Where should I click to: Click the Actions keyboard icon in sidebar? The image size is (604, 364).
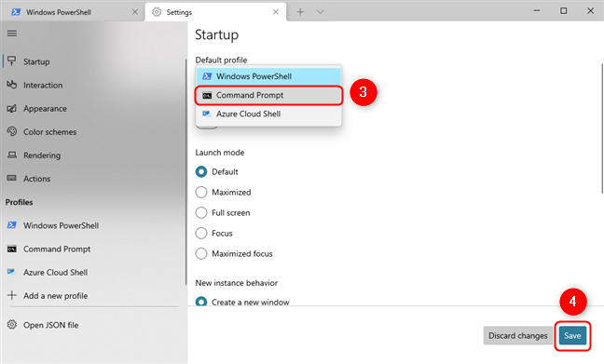[x=11, y=178]
